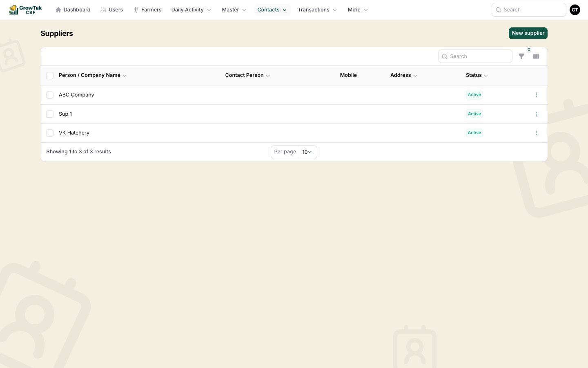588x368 pixels.
Task: Click the Active badge for ABC Company
Action: (474, 95)
